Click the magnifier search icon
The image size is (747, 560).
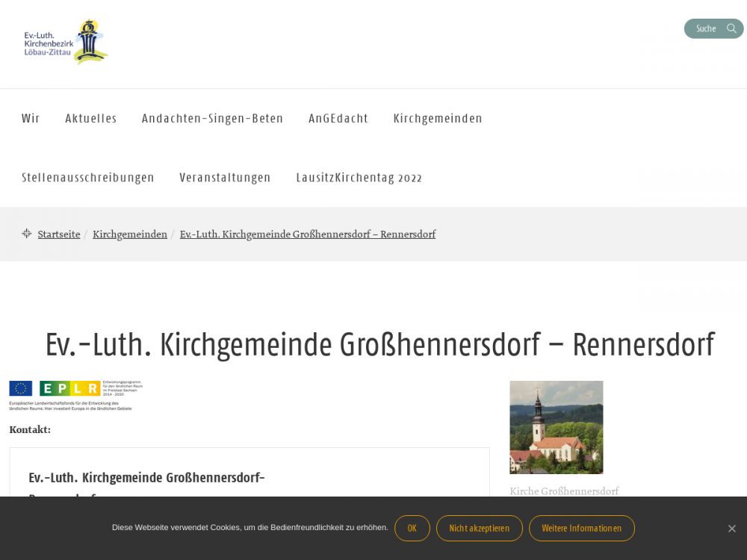731,28
